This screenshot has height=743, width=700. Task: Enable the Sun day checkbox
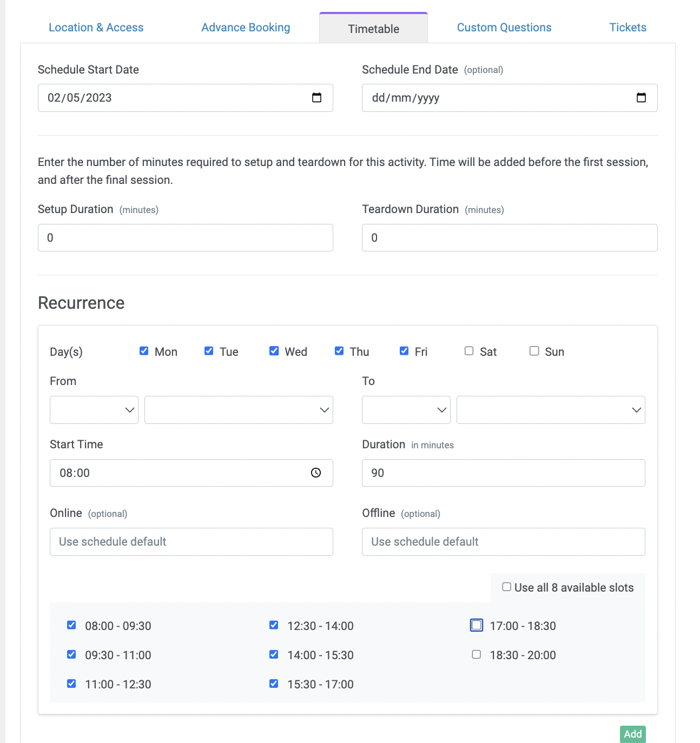click(534, 351)
